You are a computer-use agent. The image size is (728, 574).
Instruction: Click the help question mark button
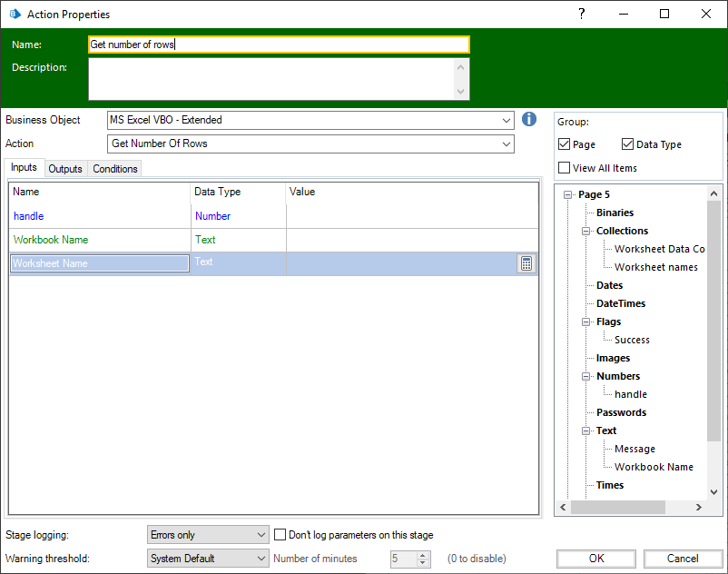582,14
